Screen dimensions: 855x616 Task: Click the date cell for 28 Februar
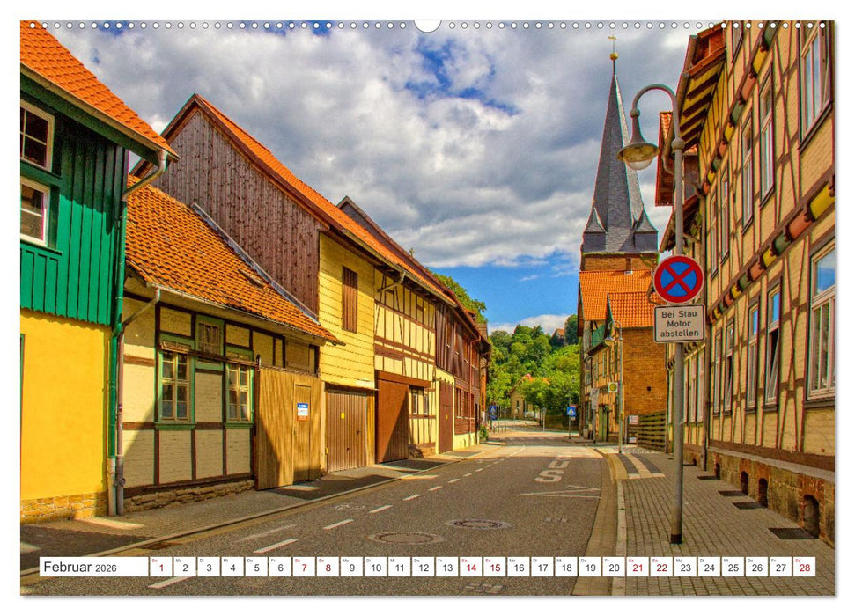point(804,568)
